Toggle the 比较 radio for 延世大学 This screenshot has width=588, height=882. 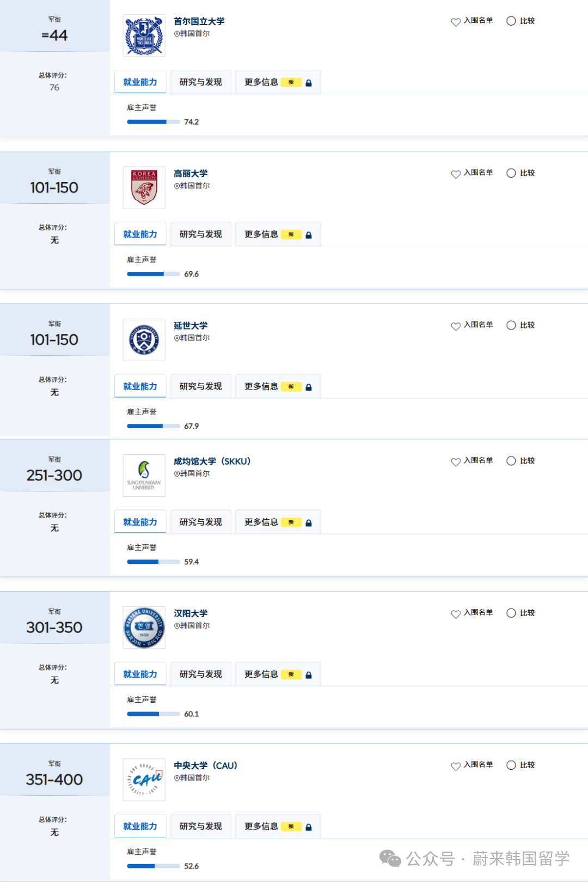(x=511, y=325)
